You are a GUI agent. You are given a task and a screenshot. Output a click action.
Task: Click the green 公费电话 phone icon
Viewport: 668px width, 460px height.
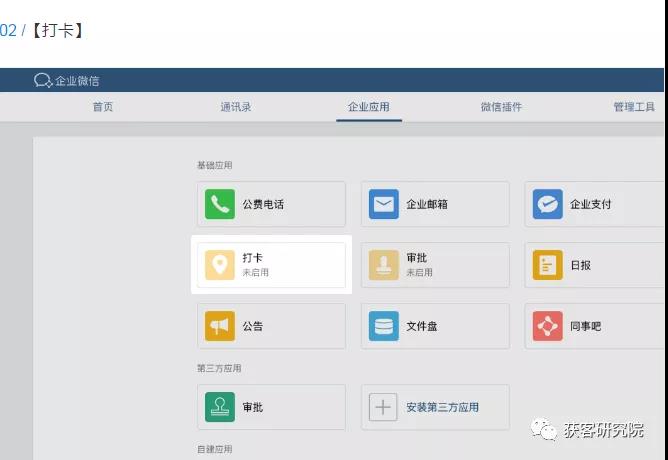[220, 204]
